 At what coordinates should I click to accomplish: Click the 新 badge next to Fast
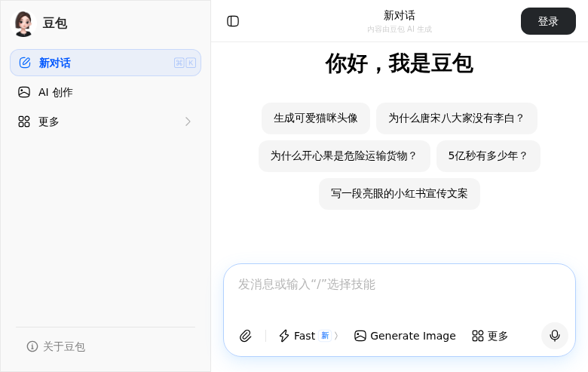(x=325, y=336)
